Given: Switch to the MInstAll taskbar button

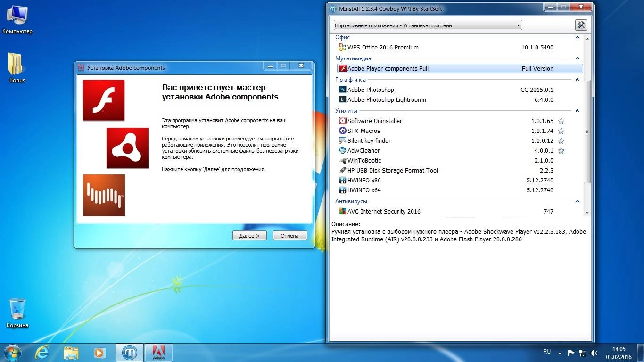Looking at the screenshot, I should 129,352.
